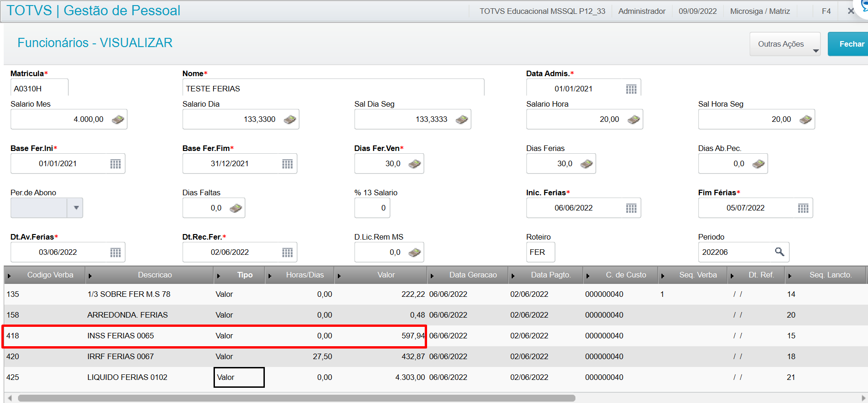868x403 pixels.
Task: Click highlighted Tipo cell in LIQUIDO FERIAS row
Action: (x=239, y=377)
